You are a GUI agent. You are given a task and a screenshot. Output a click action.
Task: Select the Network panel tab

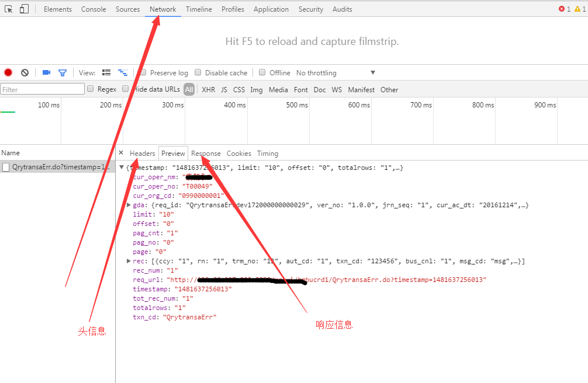pos(162,9)
